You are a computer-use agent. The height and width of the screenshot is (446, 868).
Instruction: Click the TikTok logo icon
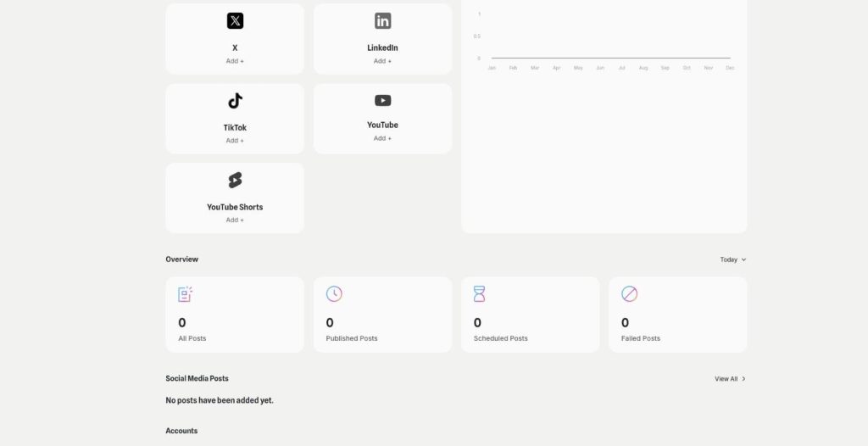point(235,101)
